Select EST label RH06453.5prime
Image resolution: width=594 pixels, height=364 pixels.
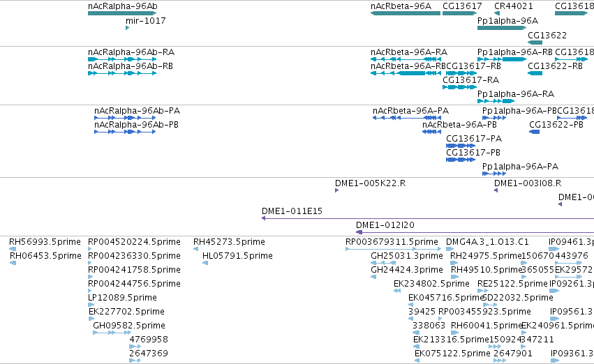[45, 256]
